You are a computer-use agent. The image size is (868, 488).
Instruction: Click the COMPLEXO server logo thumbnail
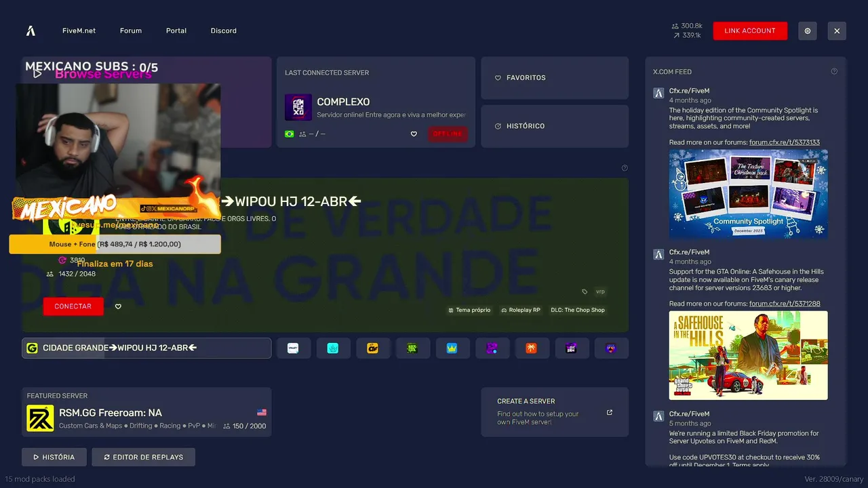[x=298, y=107]
